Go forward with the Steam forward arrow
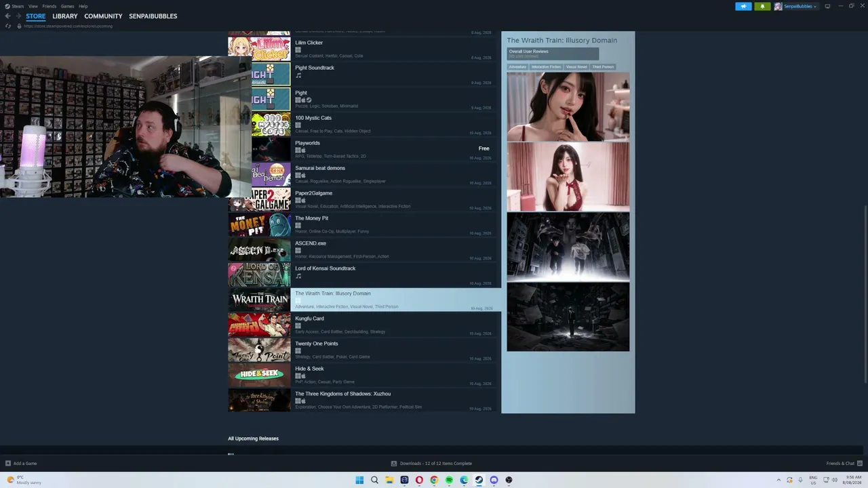 click(18, 16)
